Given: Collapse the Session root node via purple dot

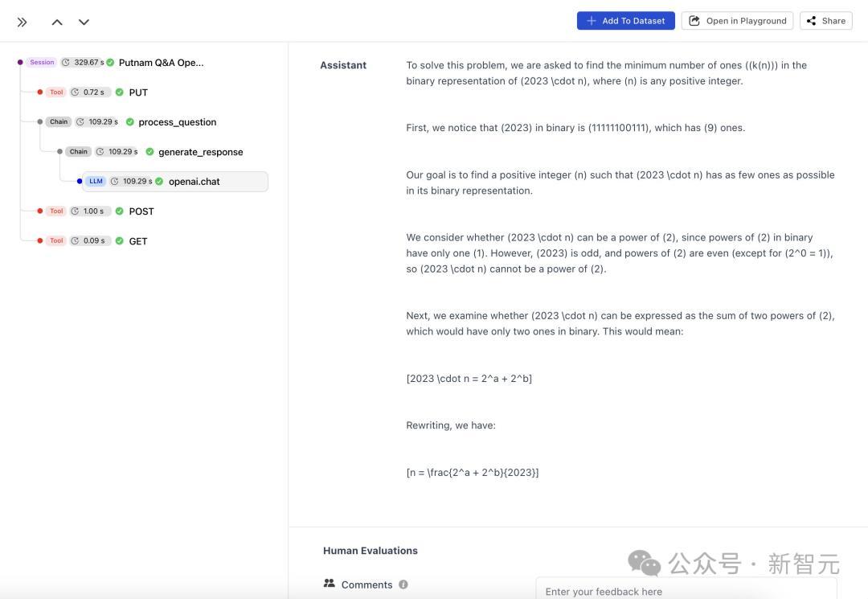Looking at the screenshot, I should pyautogui.click(x=20, y=63).
